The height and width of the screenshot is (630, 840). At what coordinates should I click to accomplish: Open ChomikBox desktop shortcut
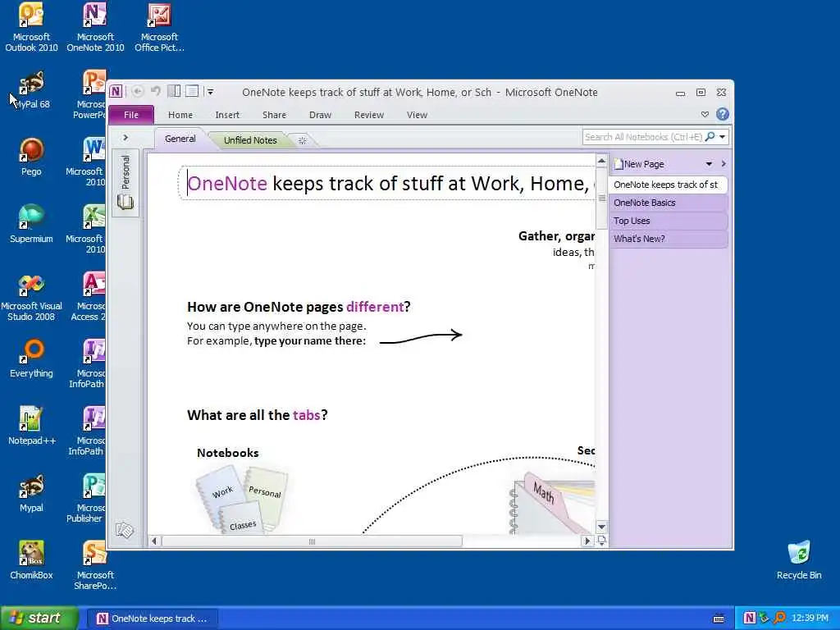(x=31, y=560)
